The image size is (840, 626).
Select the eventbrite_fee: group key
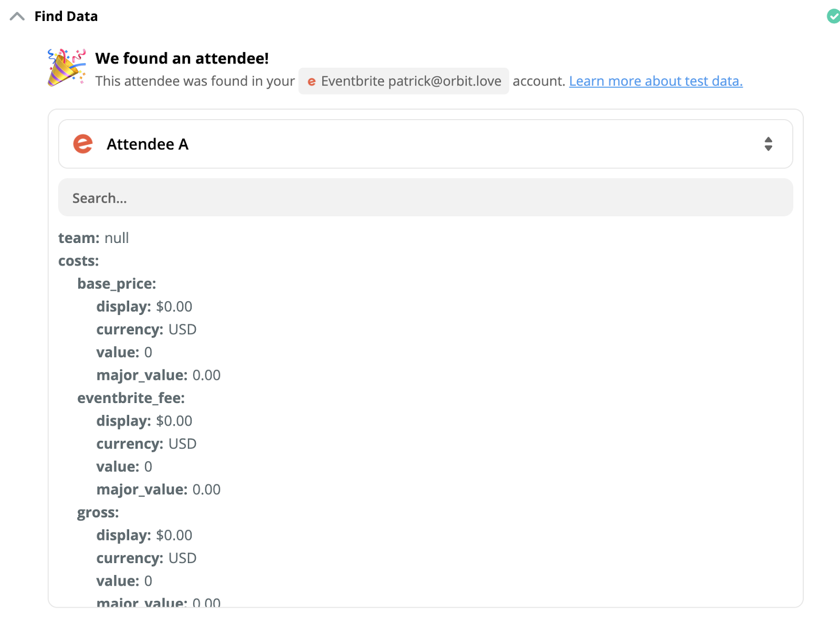(x=131, y=398)
